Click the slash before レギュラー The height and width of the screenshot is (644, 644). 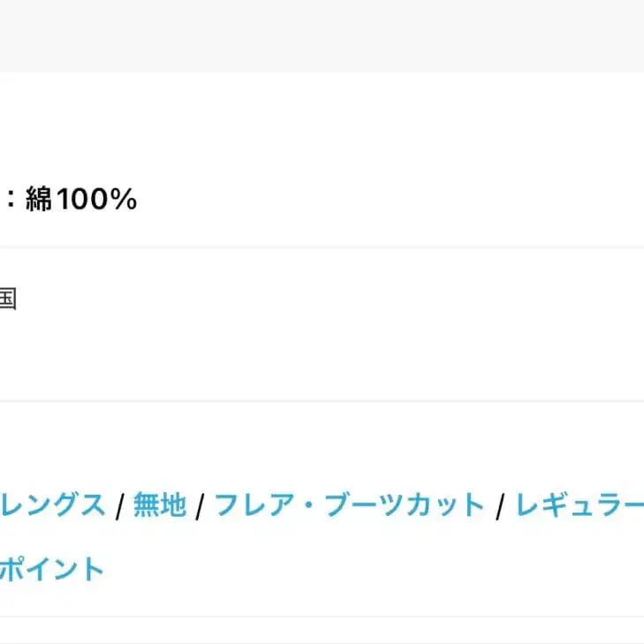[x=500, y=506]
